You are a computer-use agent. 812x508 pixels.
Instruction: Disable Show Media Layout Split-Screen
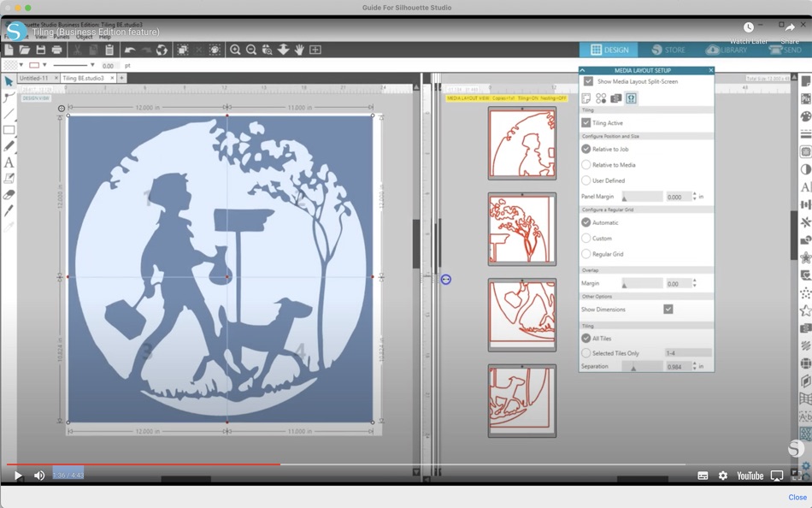click(x=588, y=81)
